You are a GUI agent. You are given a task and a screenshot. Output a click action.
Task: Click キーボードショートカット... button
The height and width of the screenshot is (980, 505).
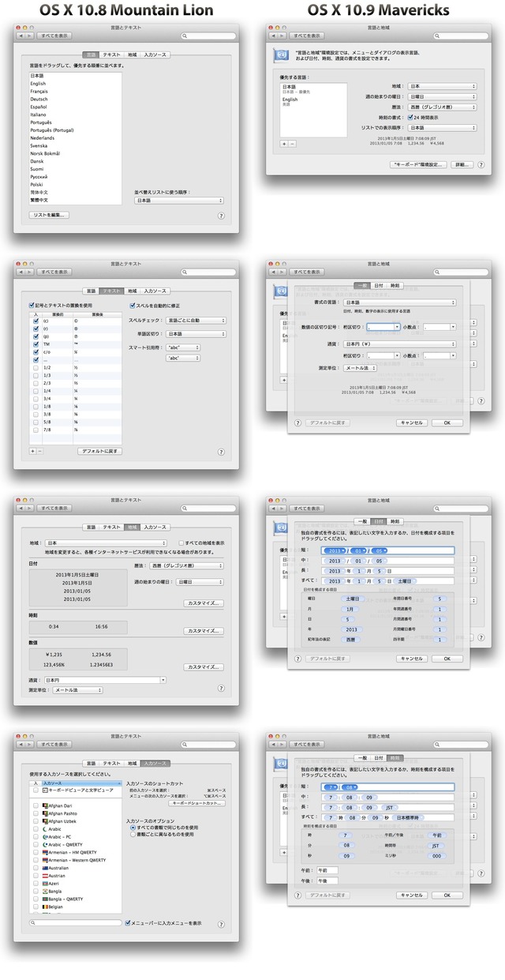coord(199,802)
